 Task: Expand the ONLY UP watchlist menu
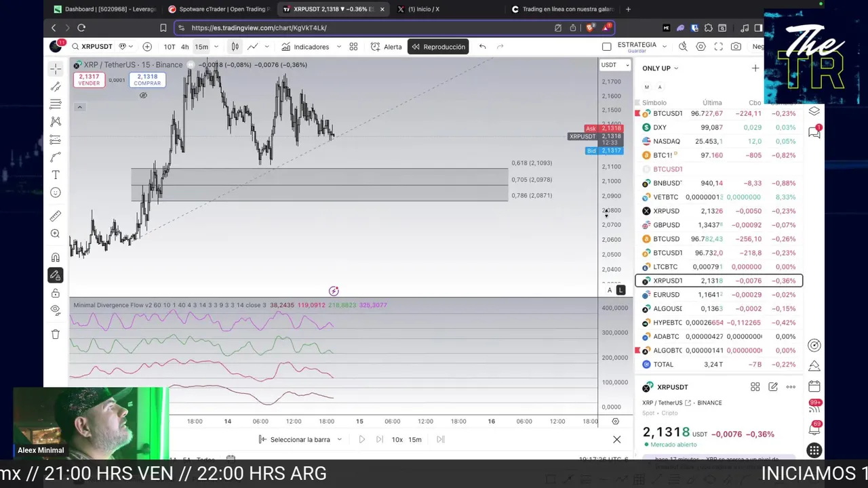coord(660,68)
